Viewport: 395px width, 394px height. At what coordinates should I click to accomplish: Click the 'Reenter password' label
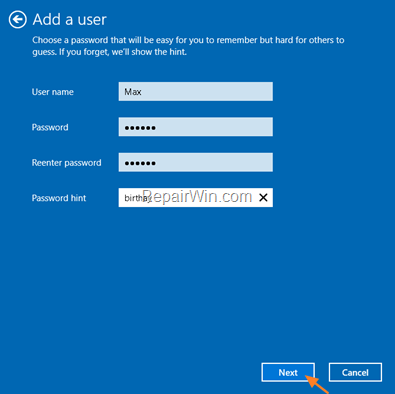[x=66, y=163]
